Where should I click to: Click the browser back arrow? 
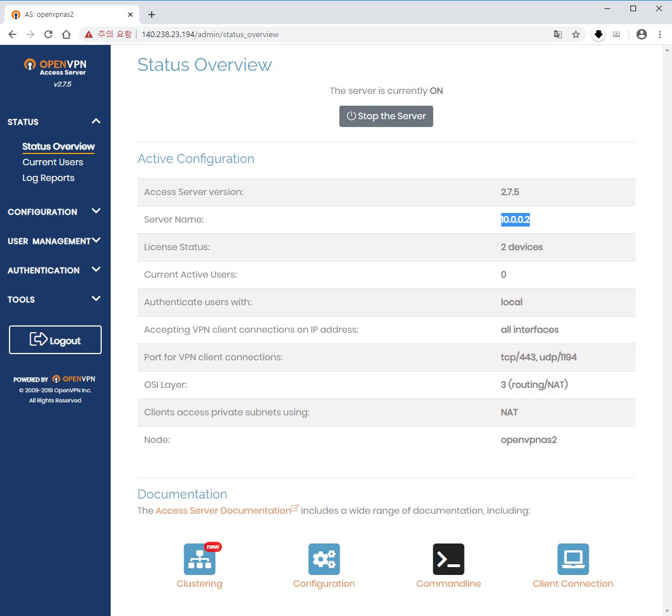click(12, 34)
